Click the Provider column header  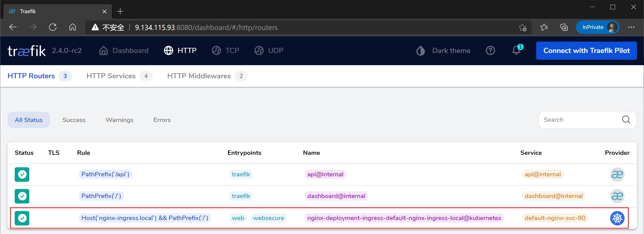click(617, 153)
